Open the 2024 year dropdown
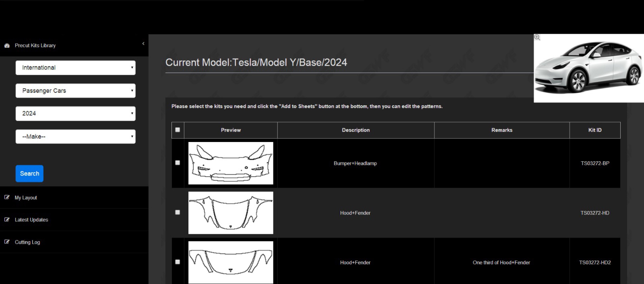644x284 pixels. [75, 114]
